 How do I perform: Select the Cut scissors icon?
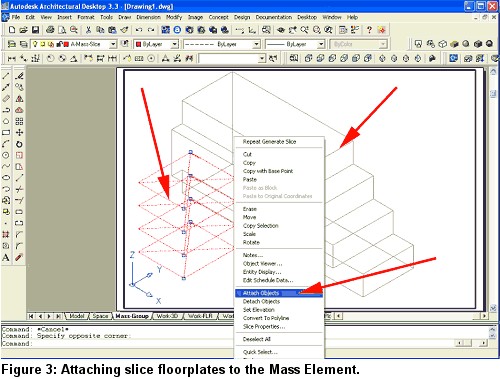(88, 30)
